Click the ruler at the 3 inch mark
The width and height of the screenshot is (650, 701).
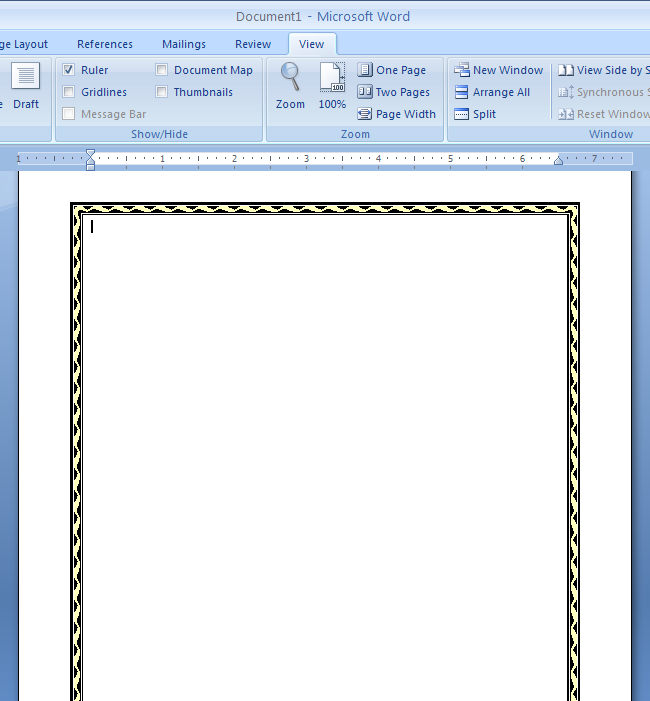point(307,159)
